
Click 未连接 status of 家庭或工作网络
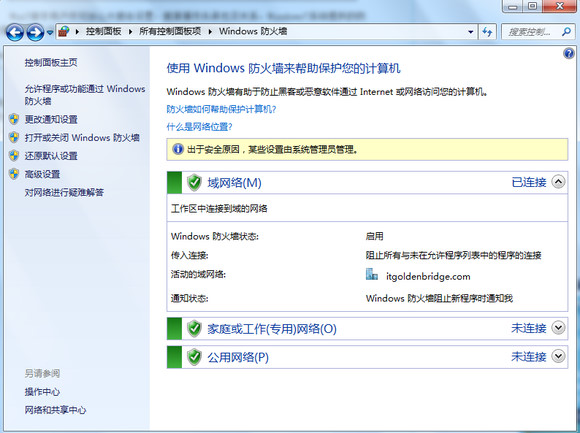(529, 328)
